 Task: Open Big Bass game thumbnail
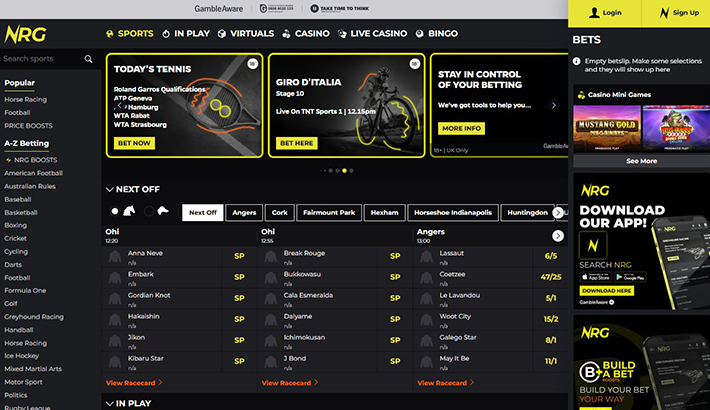tap(676, 128)
